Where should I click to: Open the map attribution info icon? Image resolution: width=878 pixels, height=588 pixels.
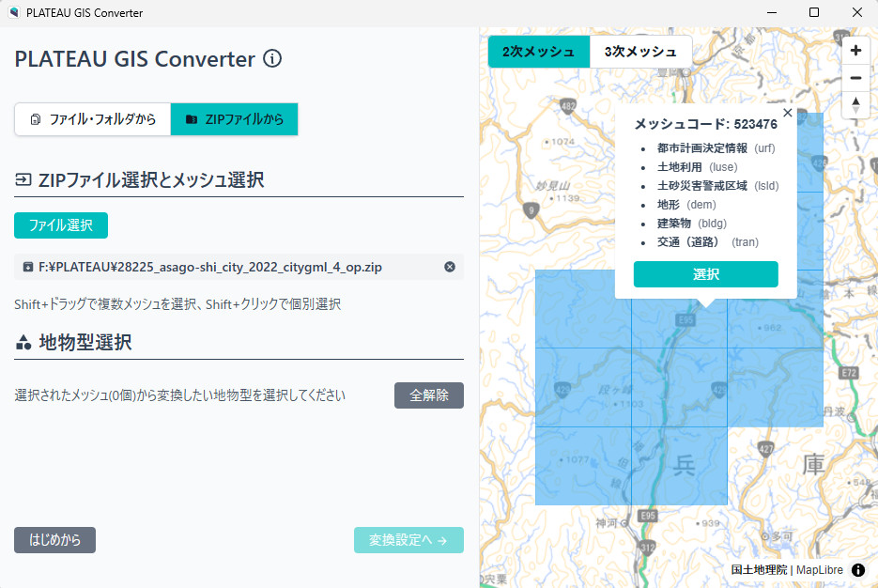(858, 569)
